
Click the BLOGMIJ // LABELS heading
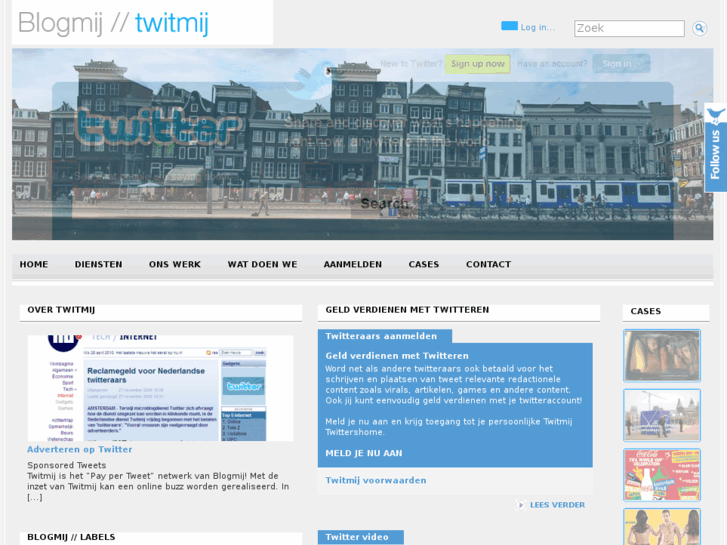(71, 537)
